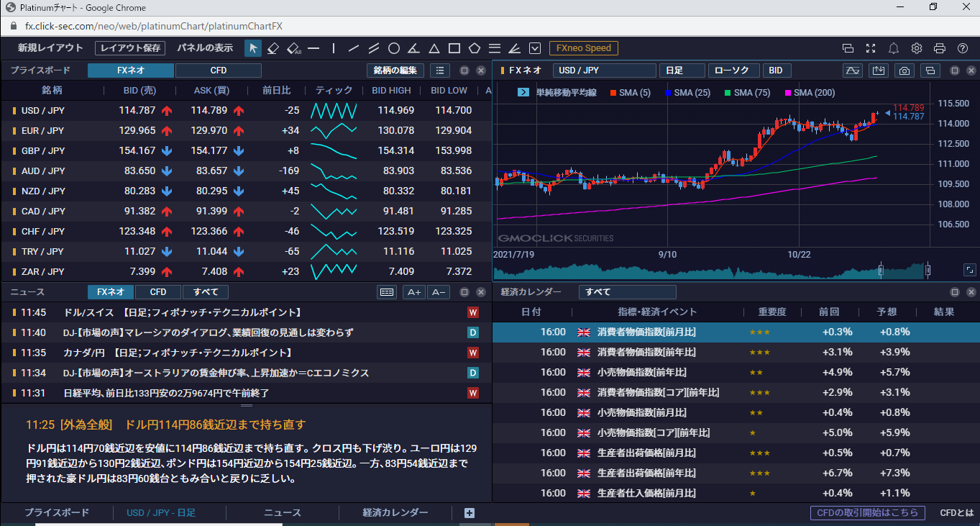Click 新規レイアウト to create layout

(50, 48)
